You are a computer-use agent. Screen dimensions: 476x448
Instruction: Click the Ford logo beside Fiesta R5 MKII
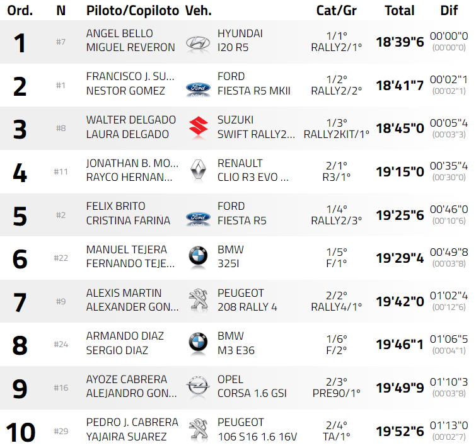click(198, 86)
